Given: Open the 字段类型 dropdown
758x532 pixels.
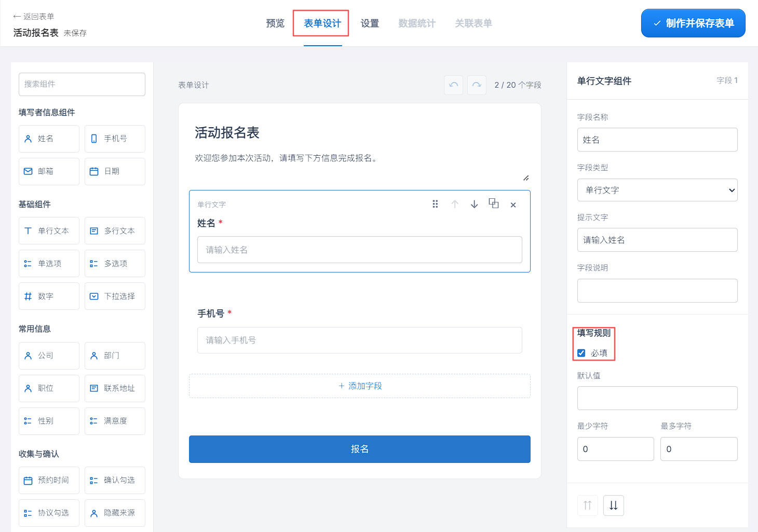Looking at the screenshot, I should (657, 190).
